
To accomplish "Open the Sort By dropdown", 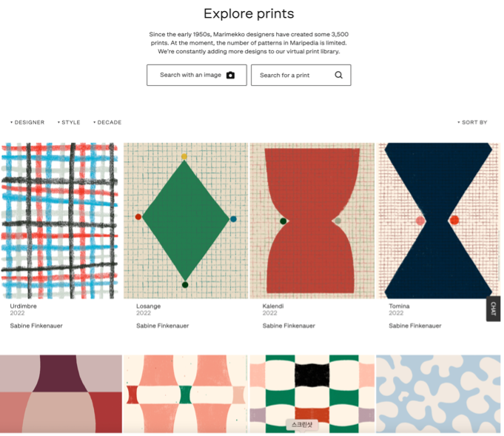I will pyautogui.click(x=472, y=122).
